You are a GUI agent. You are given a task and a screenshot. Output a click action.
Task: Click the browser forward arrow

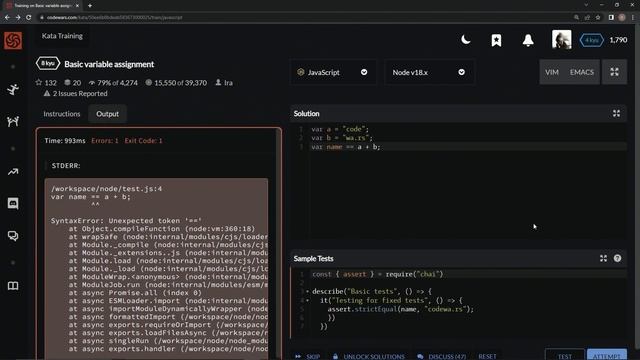(x=18, y=18)
